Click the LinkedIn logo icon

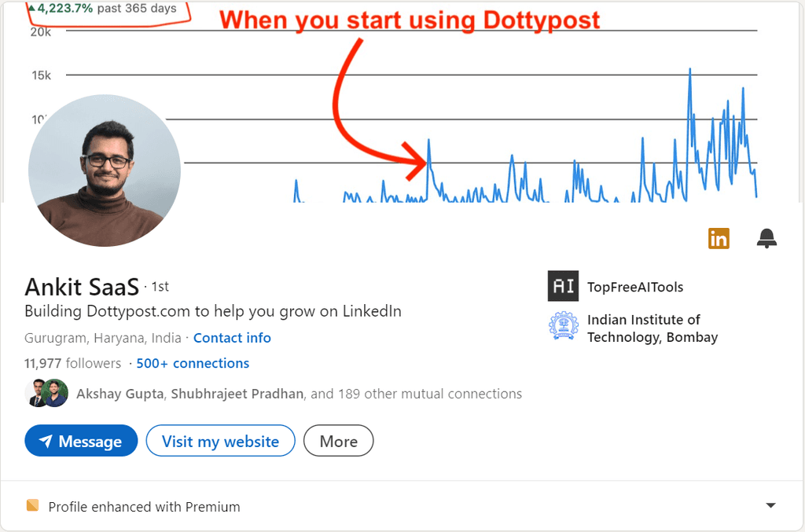coord(718,238)
